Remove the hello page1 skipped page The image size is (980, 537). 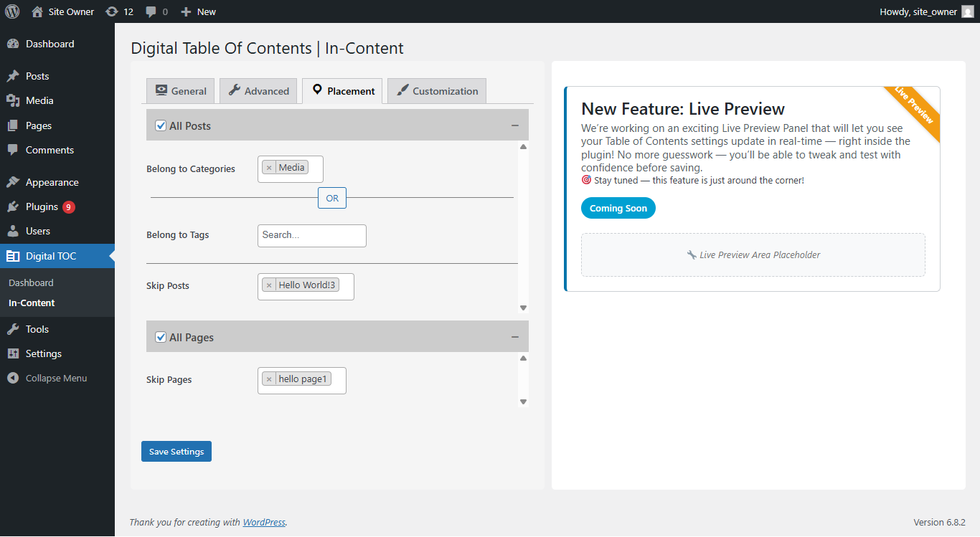click(269, 379)
